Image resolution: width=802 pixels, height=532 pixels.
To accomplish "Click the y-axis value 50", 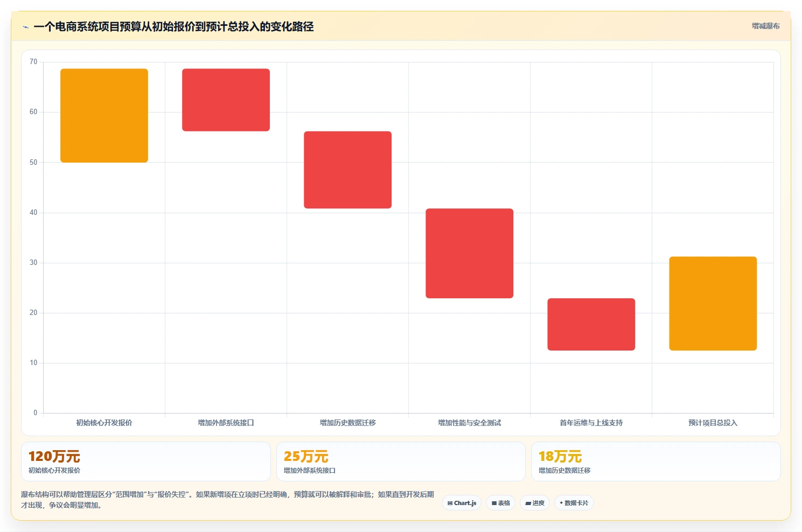I will click(x=33, y=162).
